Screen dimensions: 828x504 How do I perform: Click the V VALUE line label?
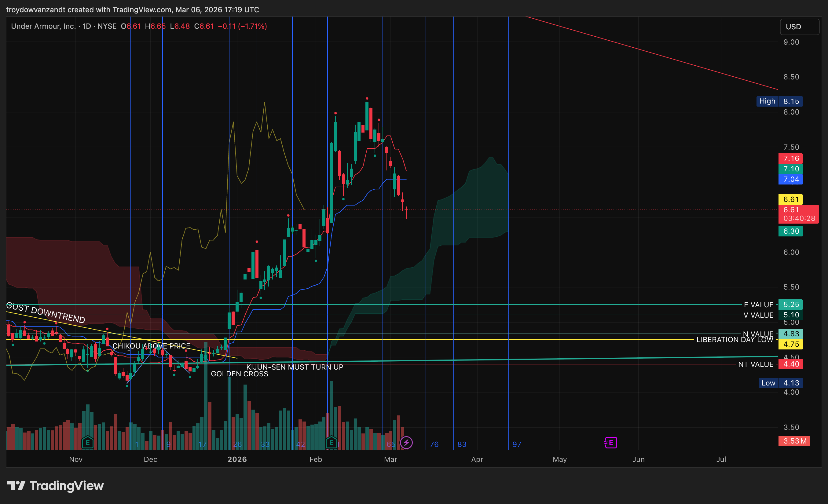click(758, 315)
